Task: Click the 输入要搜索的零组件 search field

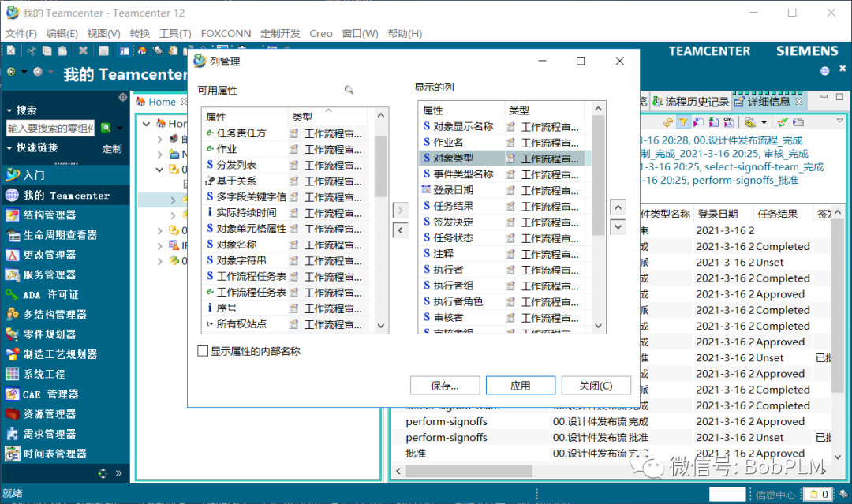Action: click(50, 129)
